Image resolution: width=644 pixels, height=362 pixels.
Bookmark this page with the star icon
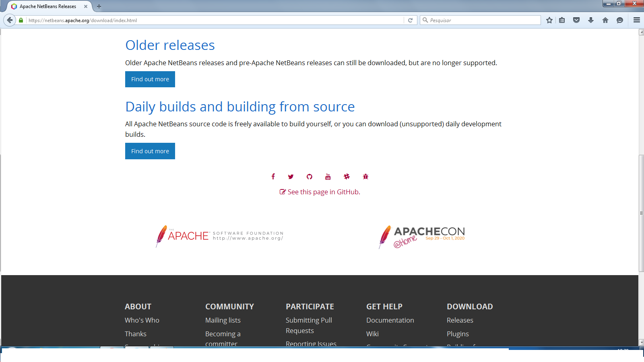(549, 20)
